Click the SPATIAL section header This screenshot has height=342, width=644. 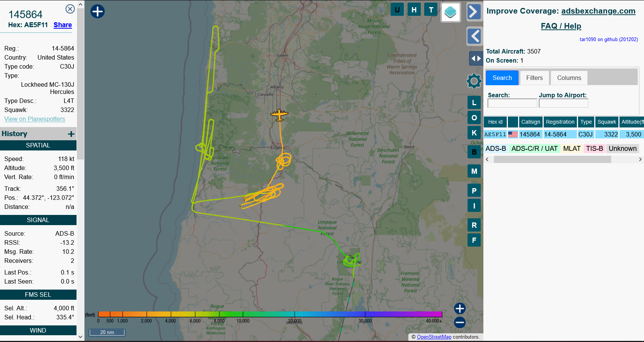(38, 145)
